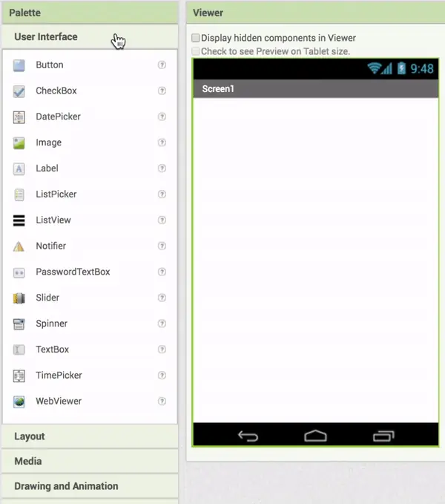Click the WebViewer label in palette
This screenshot has height=504, width=445.
pyautogui.click(x=59, y=401)
